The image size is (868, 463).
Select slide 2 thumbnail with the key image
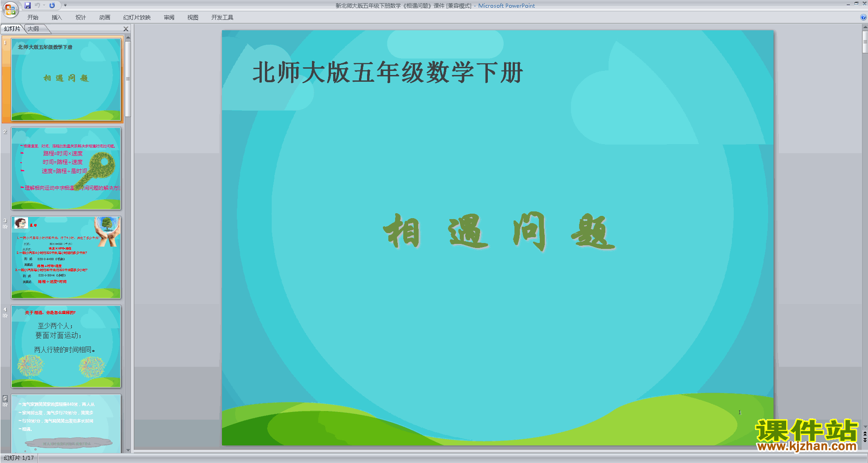coord(66,168)
